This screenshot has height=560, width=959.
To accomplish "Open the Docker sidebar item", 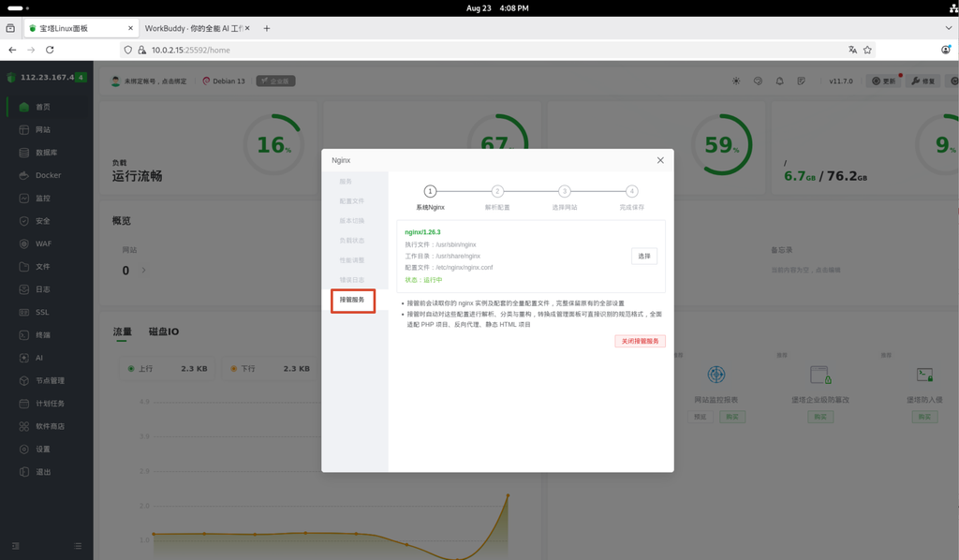I will (x=47, y=175).
